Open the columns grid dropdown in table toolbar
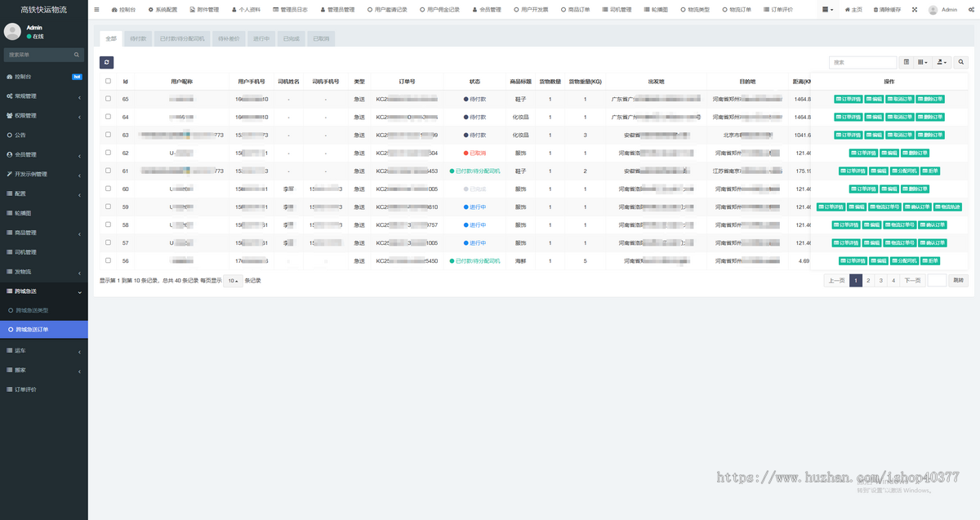The width and height of the screenshot is (980, 520). [924, 62]
